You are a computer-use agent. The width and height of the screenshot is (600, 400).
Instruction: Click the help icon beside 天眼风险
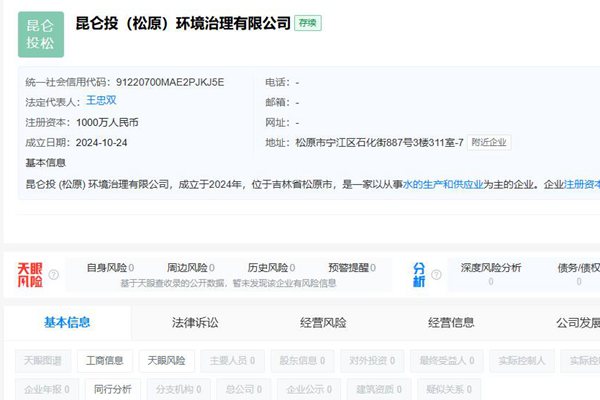coord(54,275)
